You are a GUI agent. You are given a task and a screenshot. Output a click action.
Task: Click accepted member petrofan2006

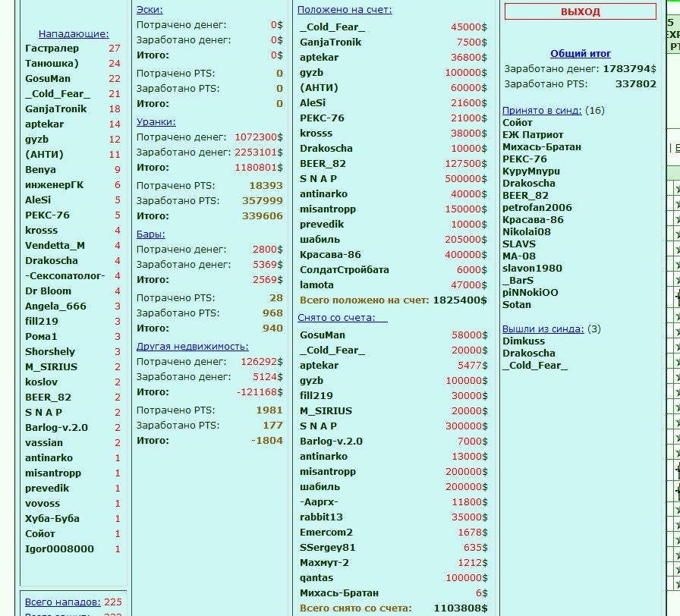(x=537, y=208)
